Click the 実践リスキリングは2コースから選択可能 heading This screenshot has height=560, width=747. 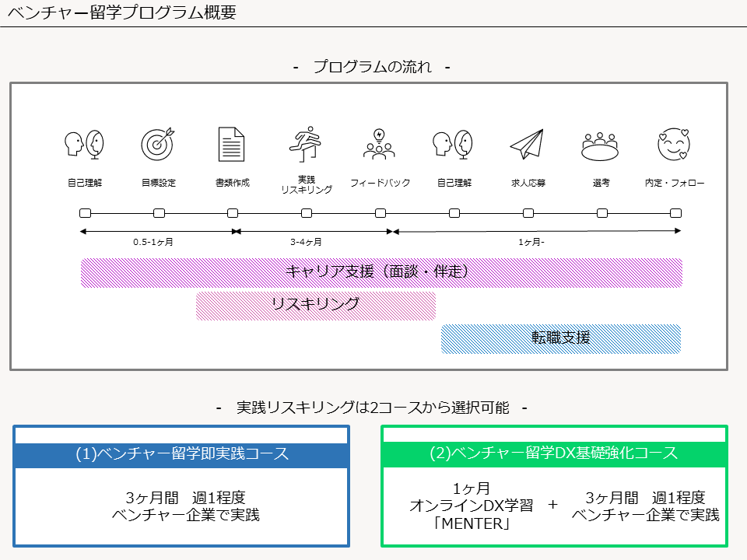[373, 408]
